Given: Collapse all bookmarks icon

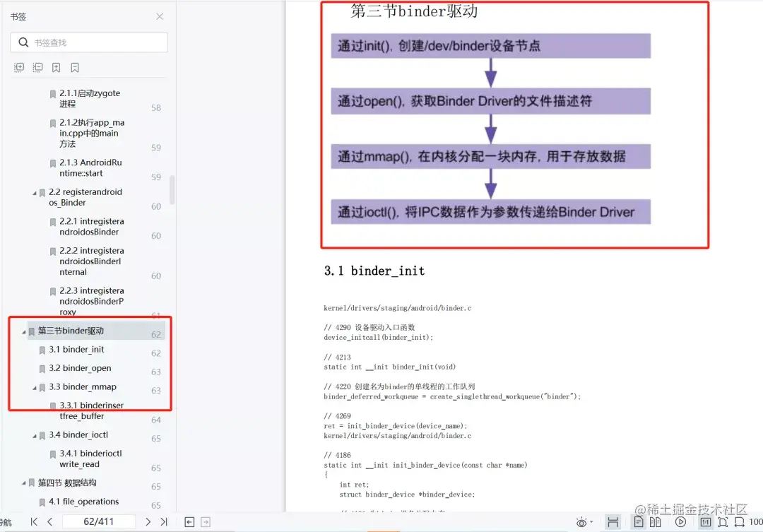Looking at the screenshot, I should [37, 67].
